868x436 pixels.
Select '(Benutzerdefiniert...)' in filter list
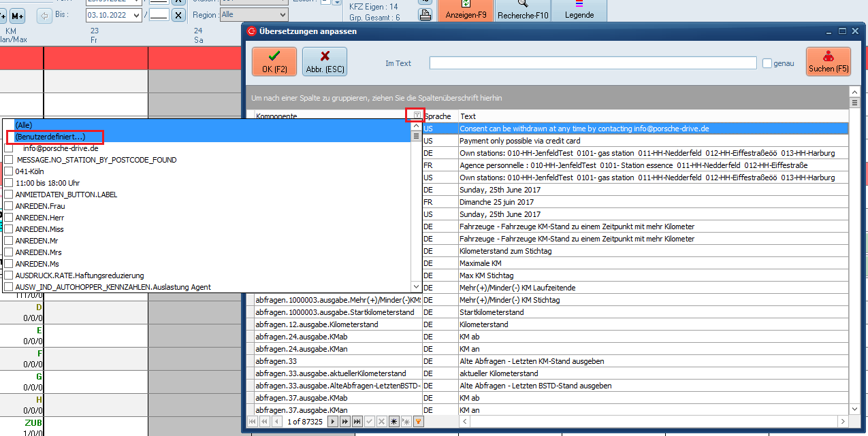point(50,137)
